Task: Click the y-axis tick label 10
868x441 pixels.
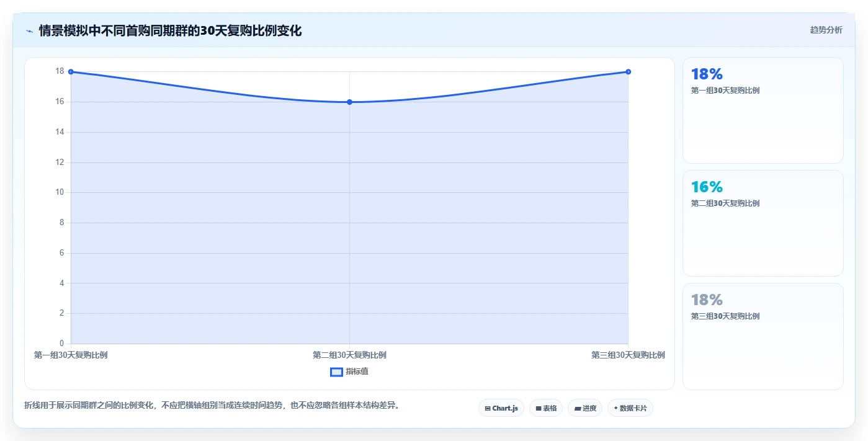Action: tap(60, 192)
